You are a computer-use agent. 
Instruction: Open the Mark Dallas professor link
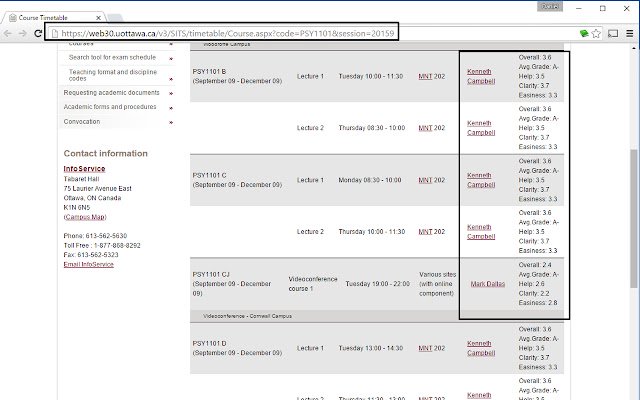tap(488, 284)
